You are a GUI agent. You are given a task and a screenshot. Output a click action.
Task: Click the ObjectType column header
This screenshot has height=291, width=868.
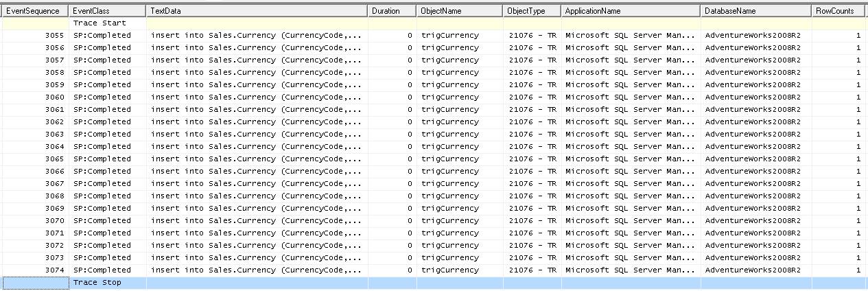(532, 11)
